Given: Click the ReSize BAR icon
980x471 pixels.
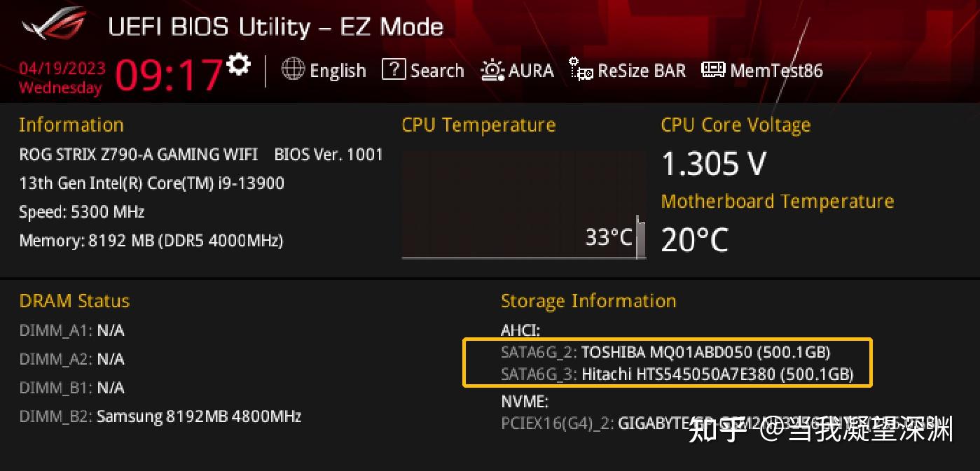Looking at the screenshot, I should coord(581,70).
